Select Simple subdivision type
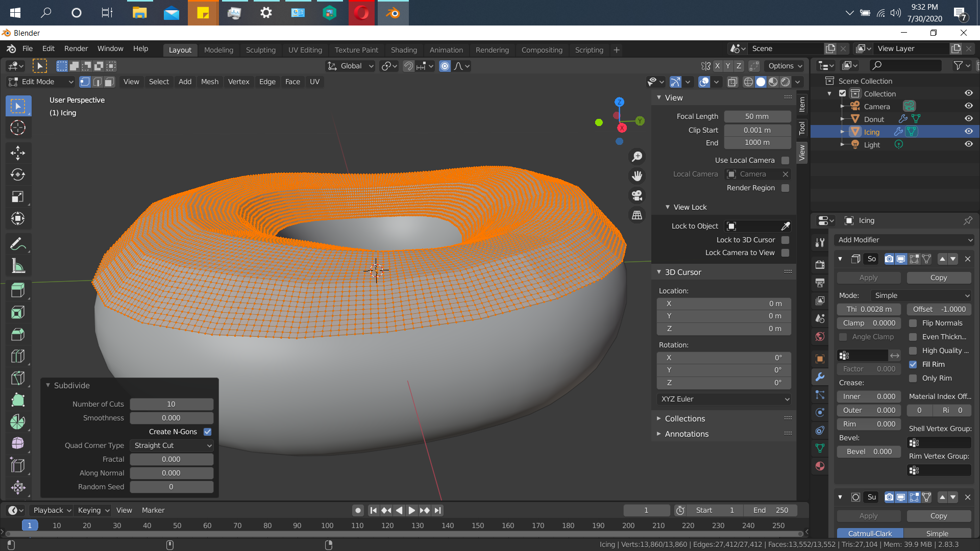The image size is (980, 551). point(937,533)
